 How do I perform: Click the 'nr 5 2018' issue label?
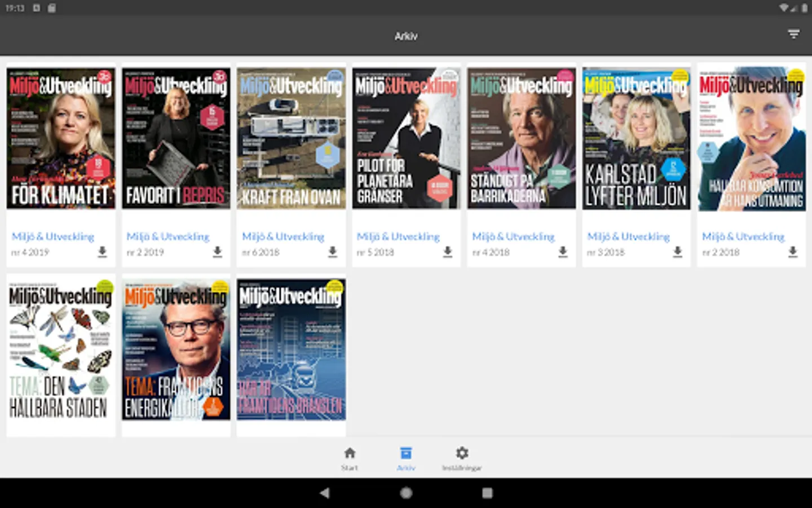(376, 252)
